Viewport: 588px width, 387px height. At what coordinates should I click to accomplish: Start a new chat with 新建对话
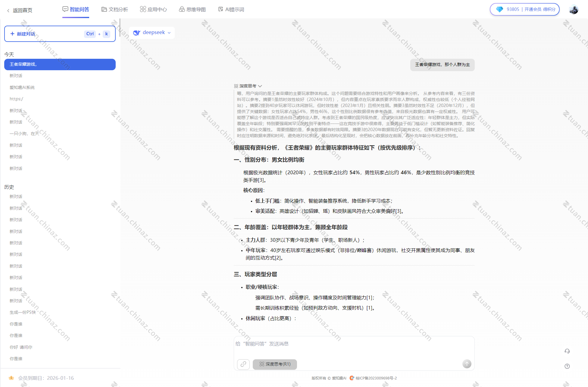pos(60,34)
